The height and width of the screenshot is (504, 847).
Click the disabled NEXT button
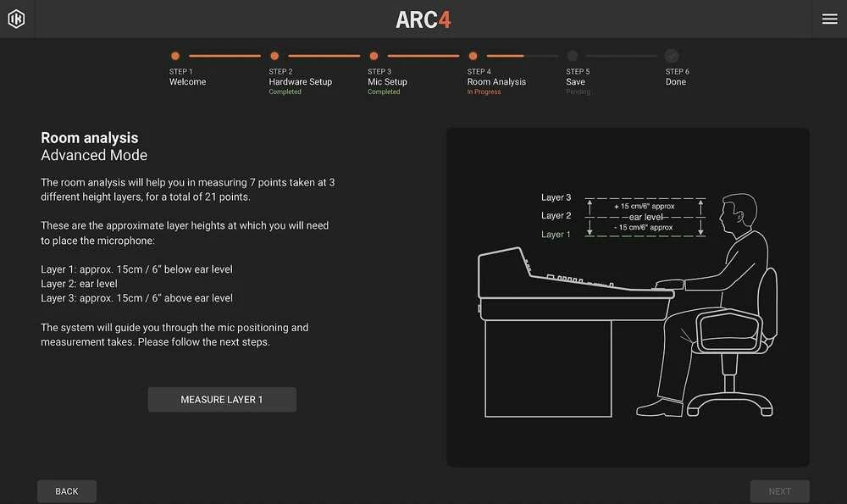pyautogui.click(x=779, y=491)
